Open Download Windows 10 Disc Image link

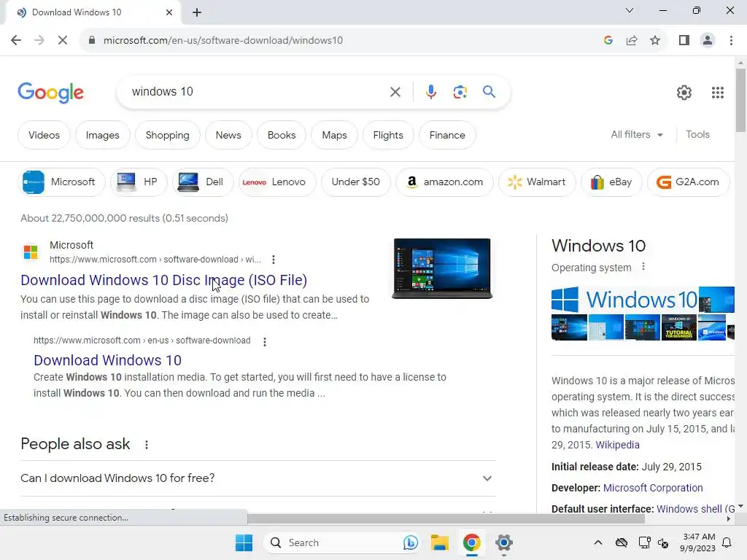(164, 280)
